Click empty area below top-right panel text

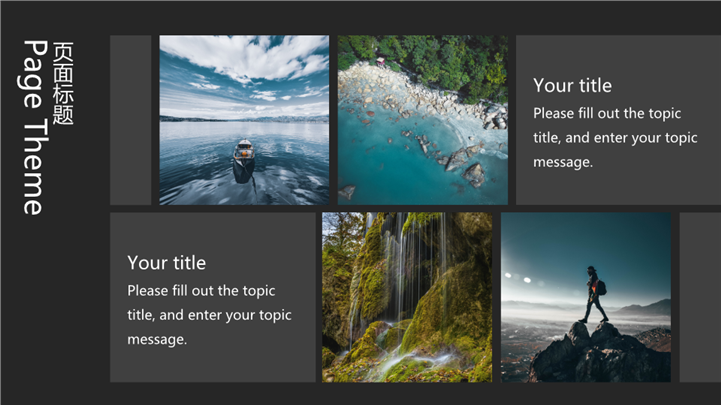[x=615, y=186]
